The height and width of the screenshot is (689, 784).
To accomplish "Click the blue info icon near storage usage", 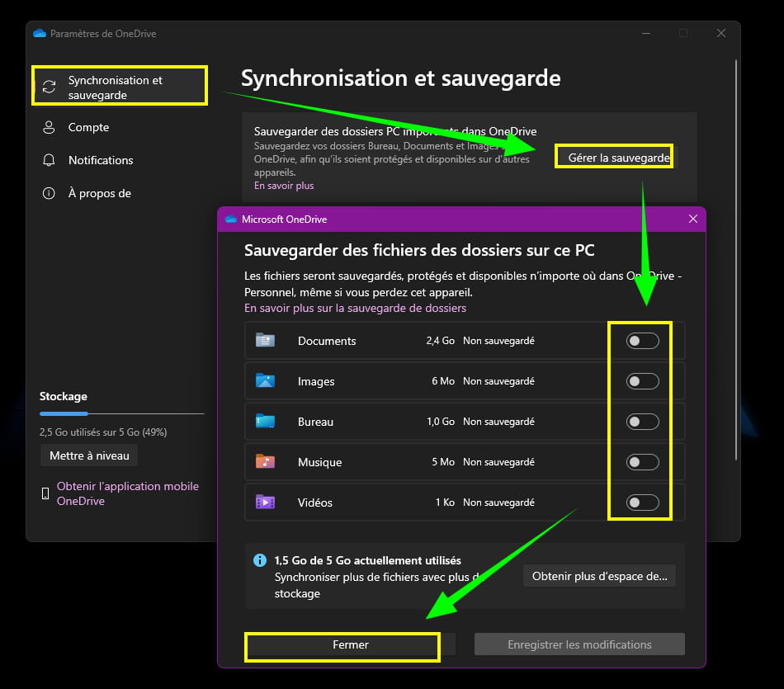I will [x=260, y=560].
